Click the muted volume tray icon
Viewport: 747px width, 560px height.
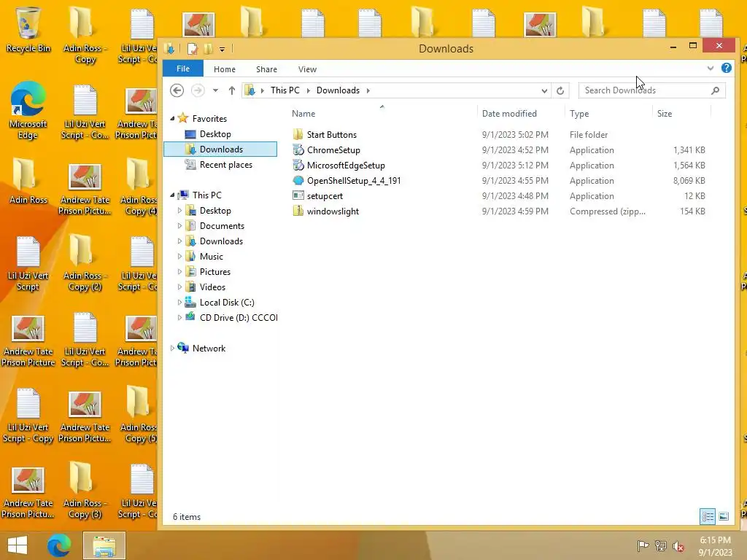click(678, 546)
